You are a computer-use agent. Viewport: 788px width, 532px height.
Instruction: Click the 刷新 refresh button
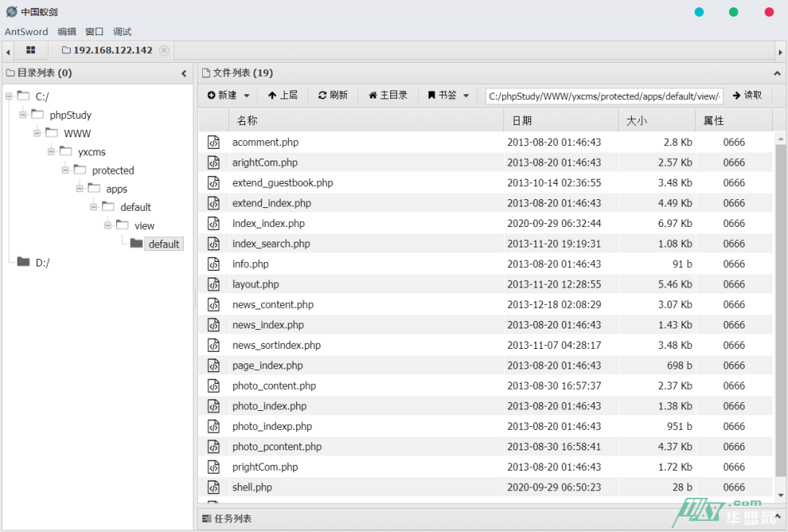pyautogui.click(x=333, y=96)
